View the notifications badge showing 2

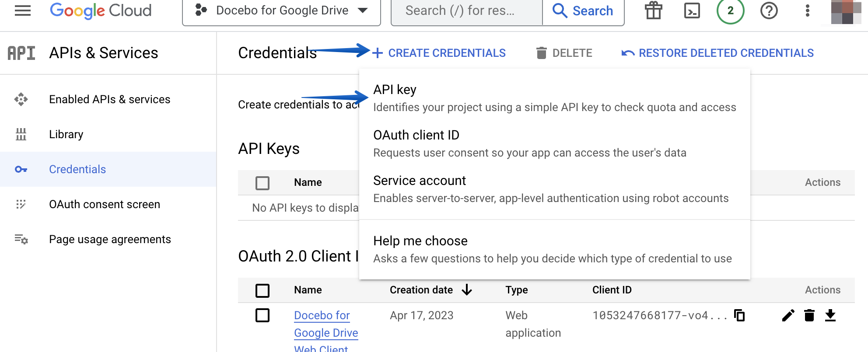coord(729,11)
